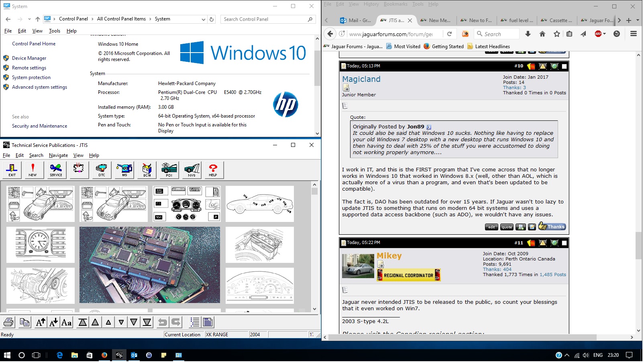
Task: Expand the Adblock Plus dropdown arrow
Action: 604,34
